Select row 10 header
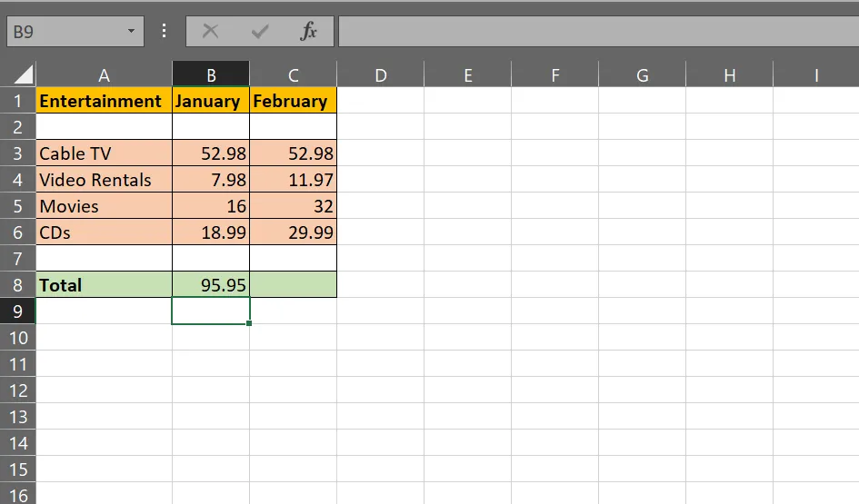 (17, 338)
